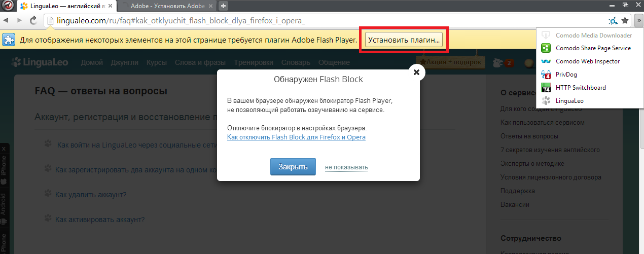Viewport: 644px width, 254px height.
Task: Open the Словарь navigation item
Action: [x=296, y=62]
